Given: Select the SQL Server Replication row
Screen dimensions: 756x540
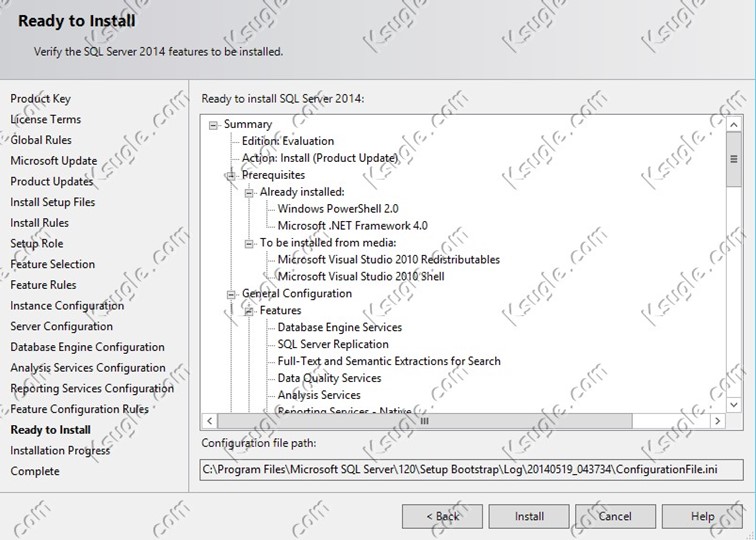Looking at the screenshot, I should coord(333,344).
